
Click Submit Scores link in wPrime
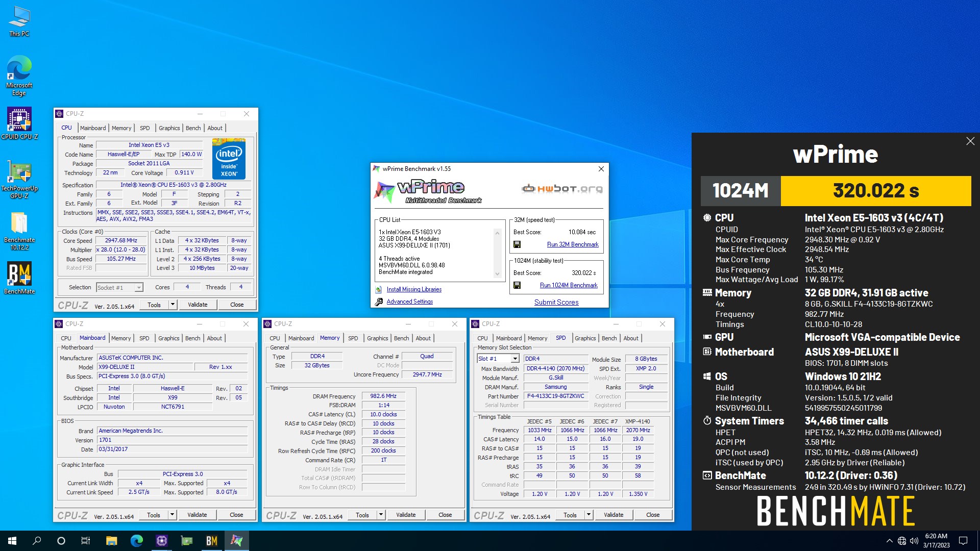click(x=556, y=302)
